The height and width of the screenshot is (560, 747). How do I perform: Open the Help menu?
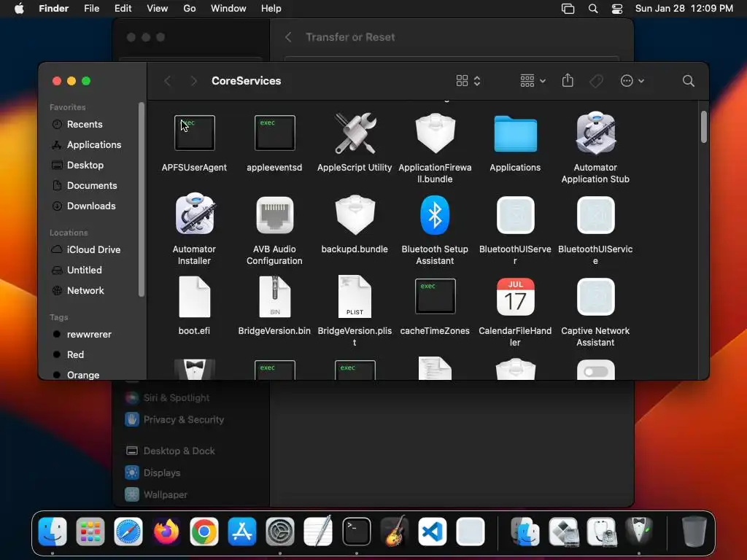tap(271, 8)
